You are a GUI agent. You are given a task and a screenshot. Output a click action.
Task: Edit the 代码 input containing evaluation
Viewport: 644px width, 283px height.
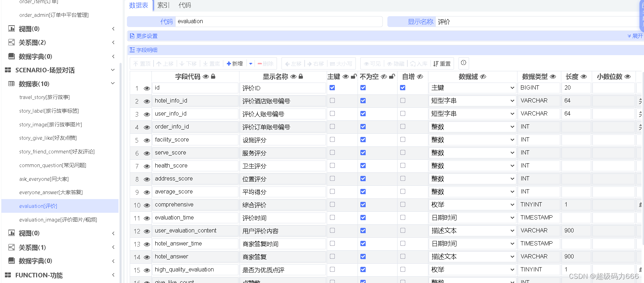279,21
